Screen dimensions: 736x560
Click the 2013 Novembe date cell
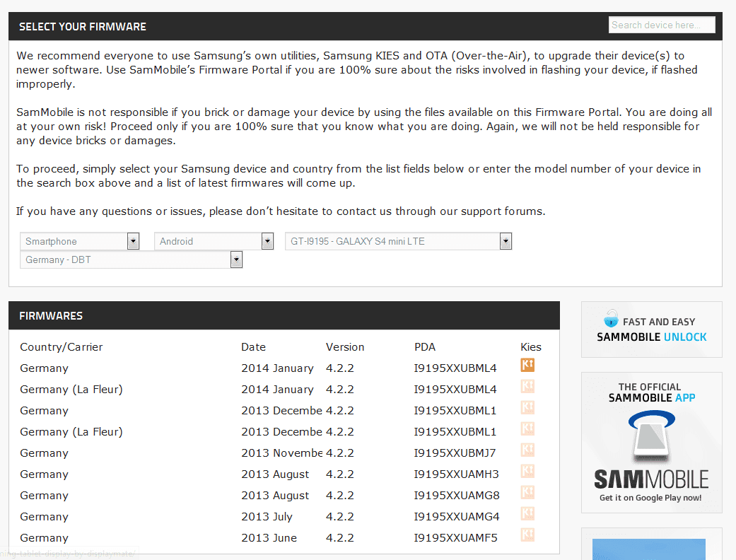[281, 453]
